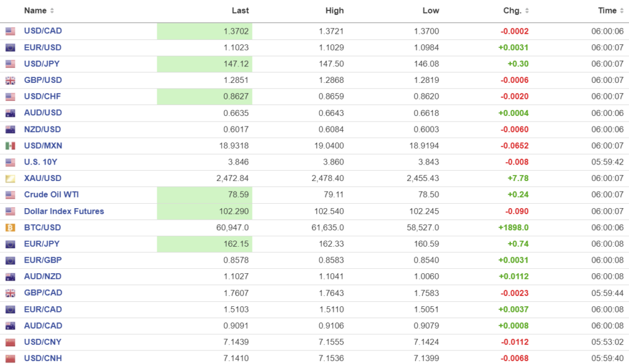Click the Mexican flag icon beside USD/MXN
The height and width of the screenshot is (364, 629).
[10, 146]
